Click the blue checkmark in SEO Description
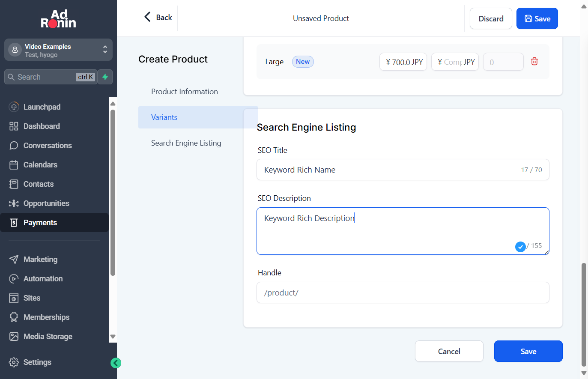The image size is (588, 379). (x=520, y=247)
